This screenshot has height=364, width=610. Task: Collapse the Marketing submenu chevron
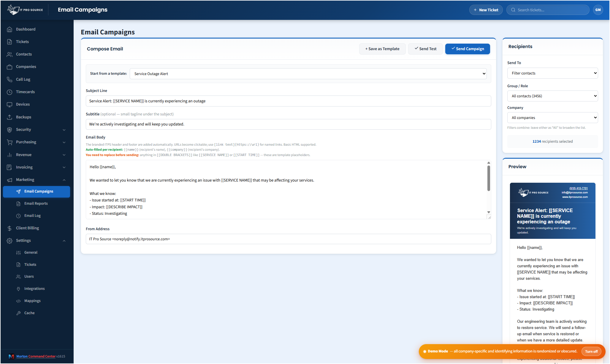[64, 180]
